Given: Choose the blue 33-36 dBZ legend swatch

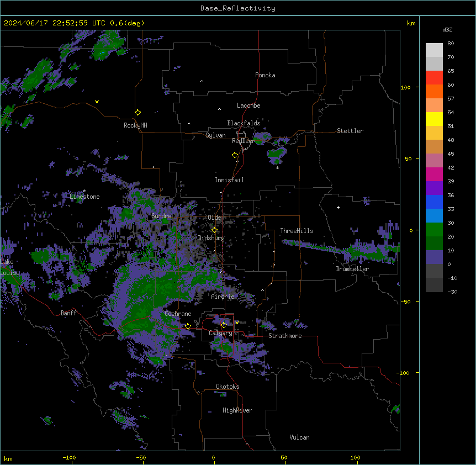Looking at the screenshot, I should [434, 202].
